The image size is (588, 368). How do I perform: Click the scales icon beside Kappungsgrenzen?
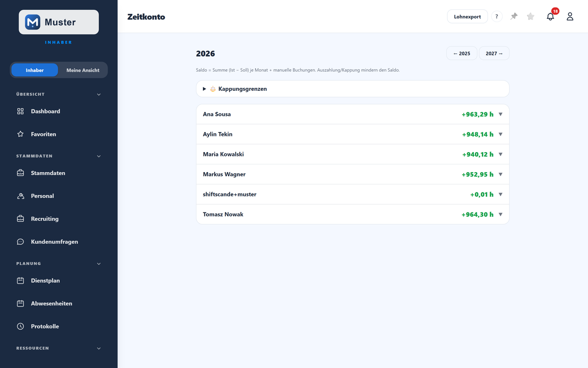click(213, 89)
